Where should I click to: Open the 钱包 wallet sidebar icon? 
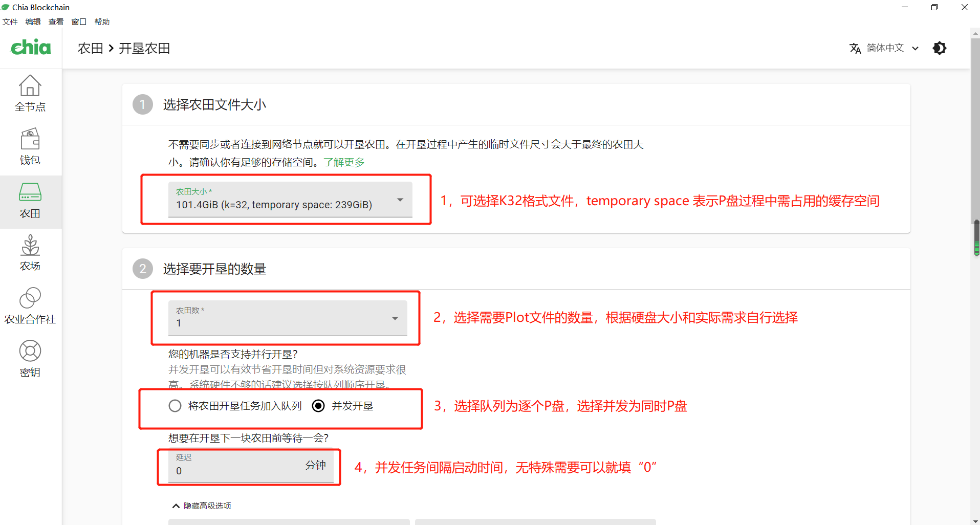pyautogui.click(x=30, y=146)
